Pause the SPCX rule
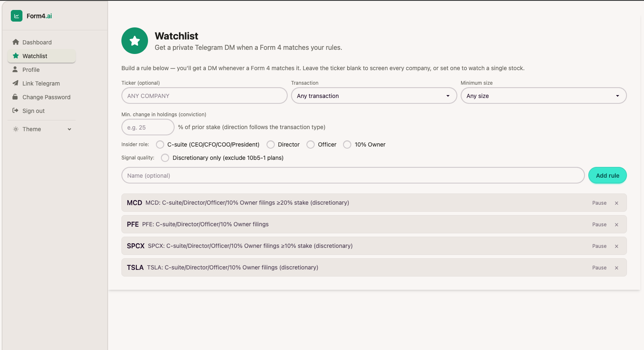The width and height of the screenshot is (644, 350). click(599, 246)
